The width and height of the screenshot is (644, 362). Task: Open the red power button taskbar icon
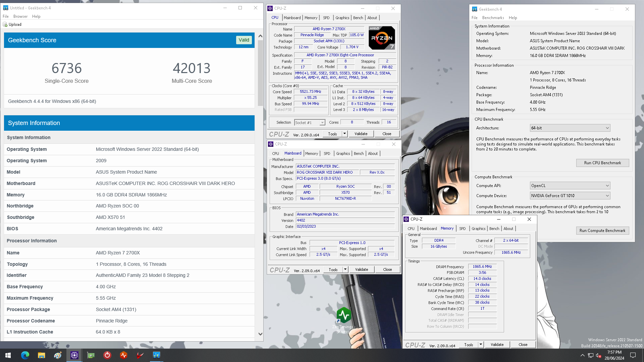pos(107,355)
